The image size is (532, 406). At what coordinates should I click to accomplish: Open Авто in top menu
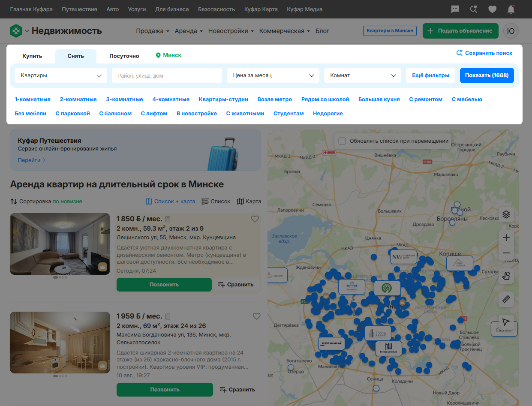coord(113,9)
